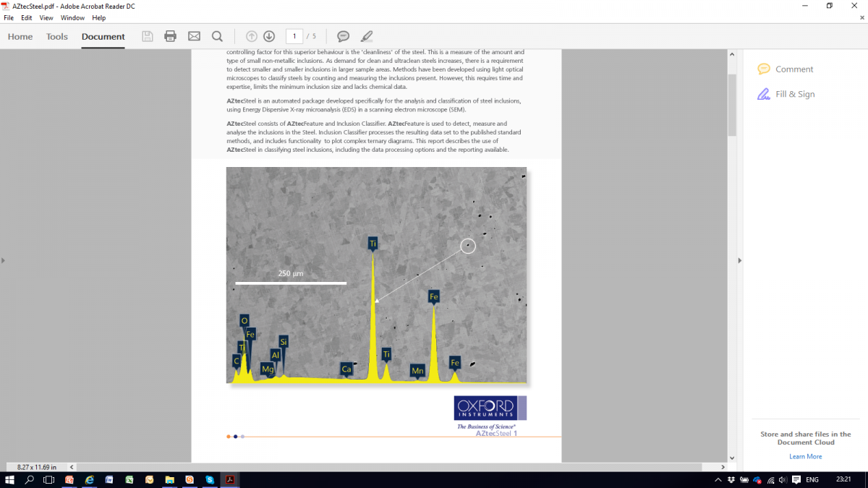Switch to the Home tab

[x=20, y=36]
